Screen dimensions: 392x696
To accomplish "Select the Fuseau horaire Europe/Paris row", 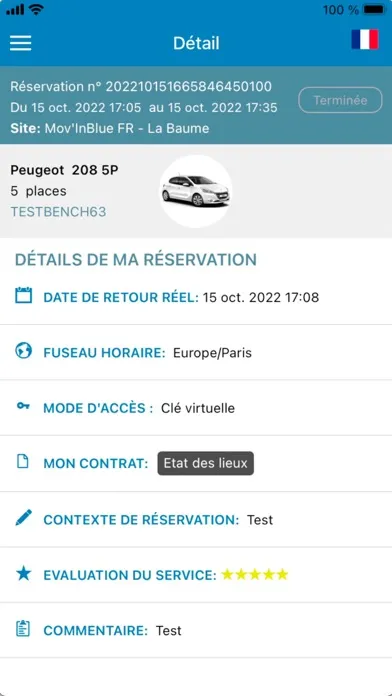I will point(196,352).
